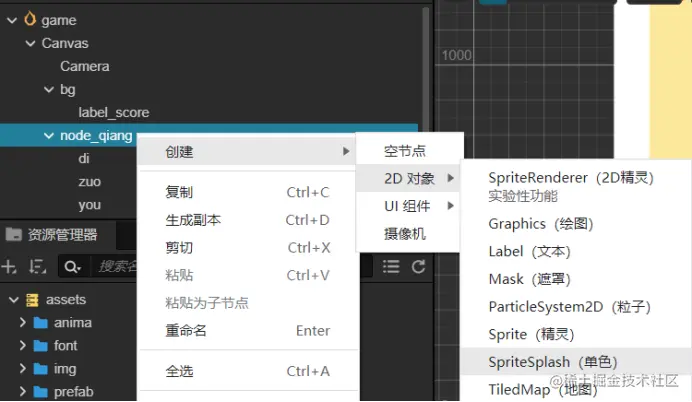Screen dimensions: 692x402
Task: Open the 2D 对象 submenu
Action: pos(410,178)
